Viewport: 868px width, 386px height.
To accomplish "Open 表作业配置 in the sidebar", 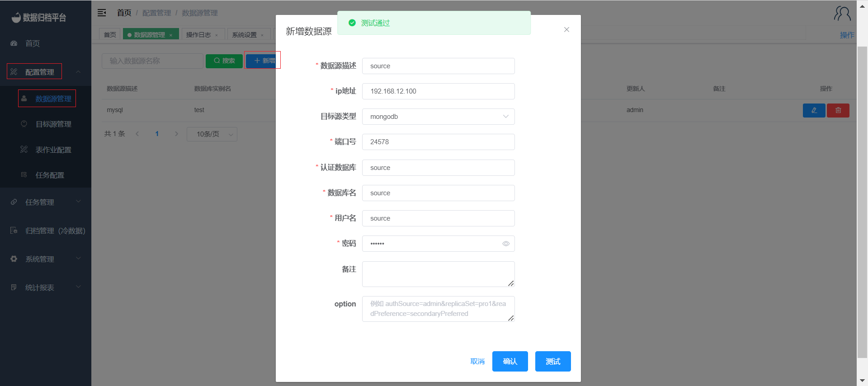I will [x=53, y=150].
